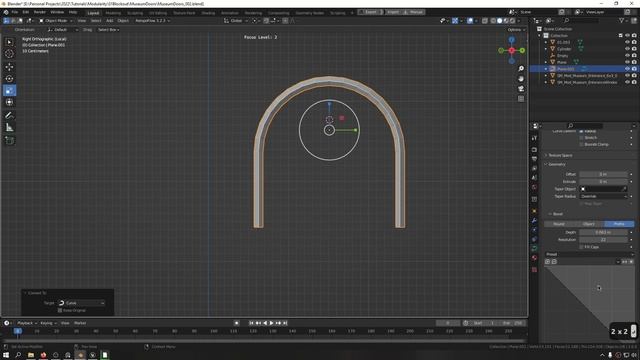Click the Windows Start button
Image resolution: width=640 pixels, height=360 pixels.
(6, 355)
